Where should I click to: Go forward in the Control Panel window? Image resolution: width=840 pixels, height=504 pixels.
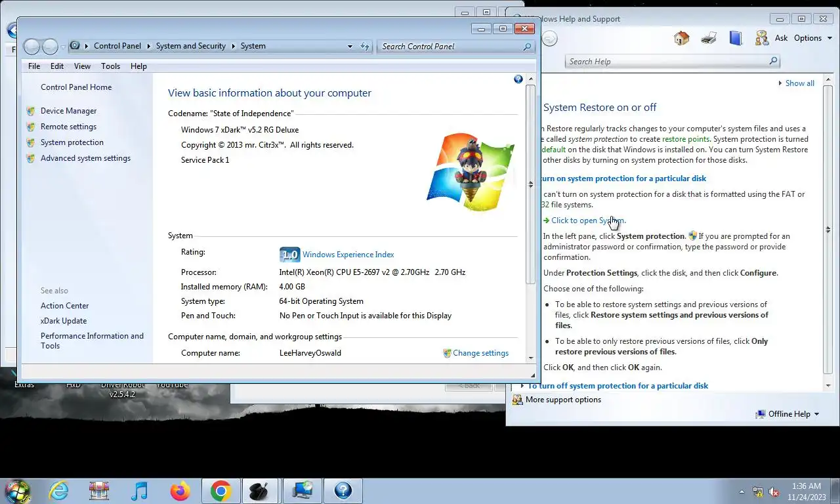50,47
